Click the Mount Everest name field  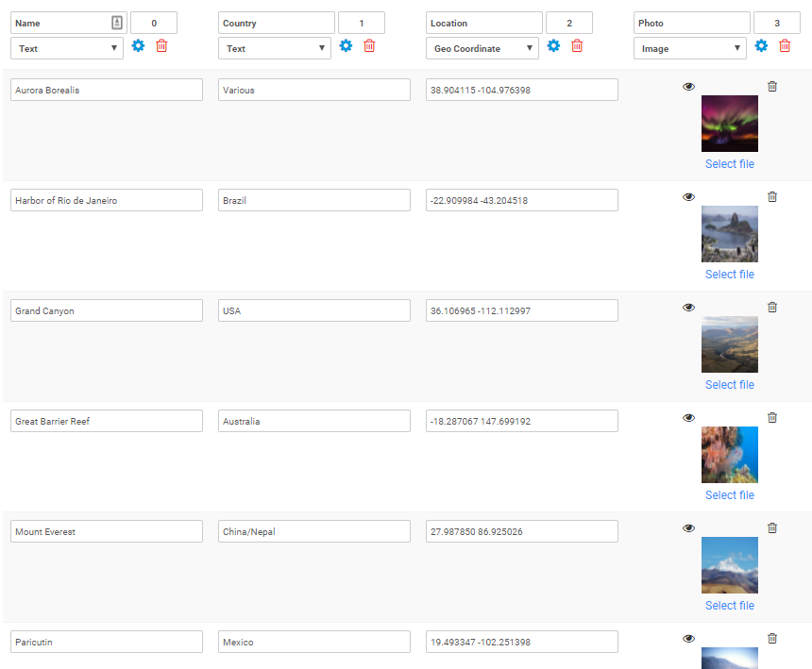coord(106,531)
